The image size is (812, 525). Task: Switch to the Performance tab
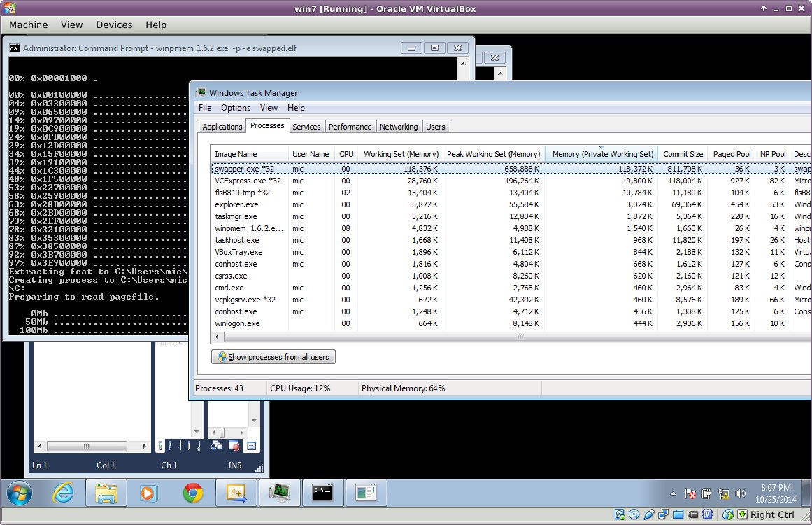[350, 127]
